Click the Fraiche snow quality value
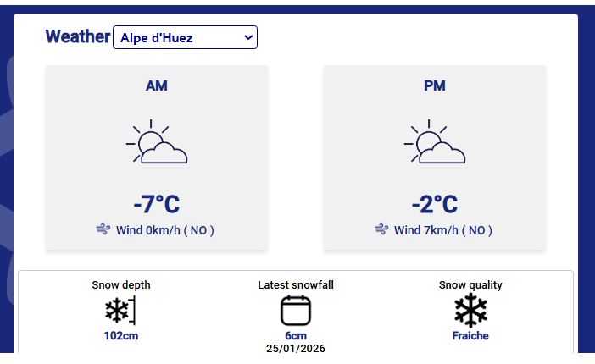Screen dimensions: 595x364 coord(470,336)
